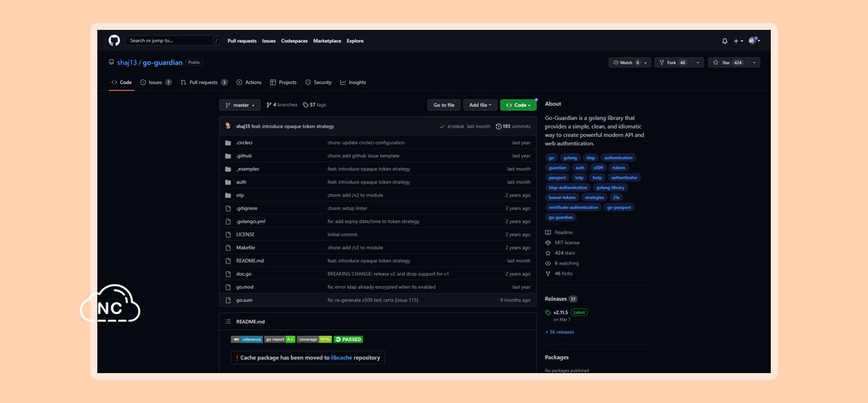Click the file icon beside LICENSE

click(x=228, y=234)
